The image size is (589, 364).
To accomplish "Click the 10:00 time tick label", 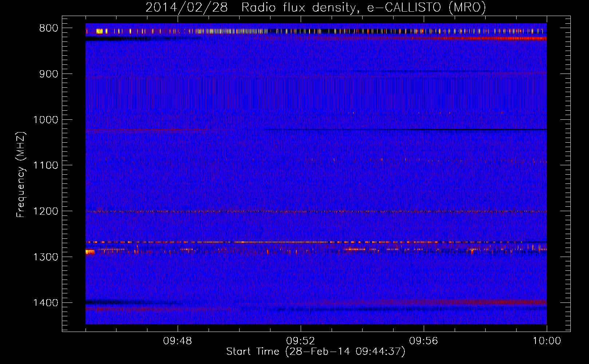I will tap(547, 341).
